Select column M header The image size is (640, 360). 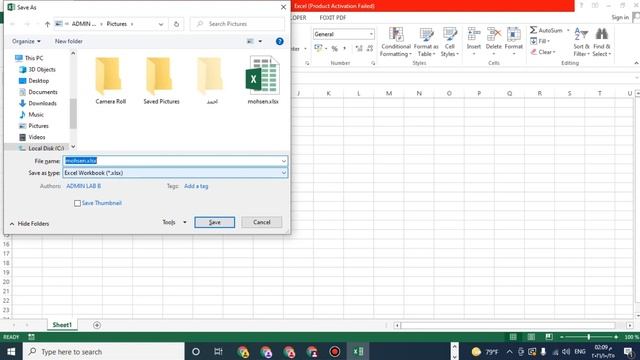389,93
